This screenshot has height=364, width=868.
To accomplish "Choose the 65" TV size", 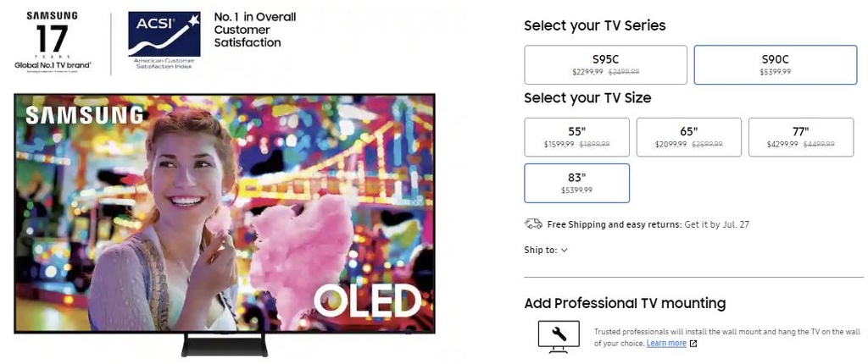I will click(688, 137).
